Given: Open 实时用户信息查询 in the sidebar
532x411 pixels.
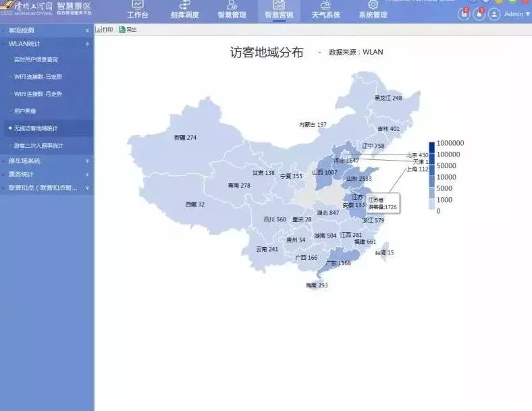Looking at the screenshot, I should (x=36, y=60).
